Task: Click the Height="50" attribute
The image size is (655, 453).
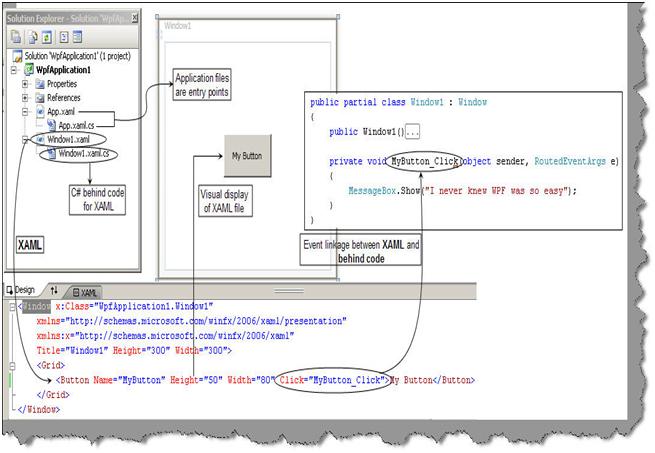Action: pos(196,380)
